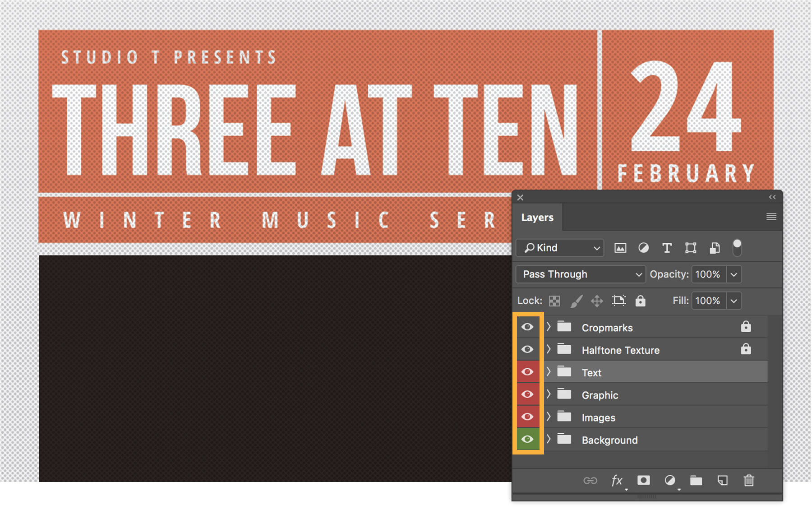
Task: Turn layer filtering on or off switch
Action: [737, 247]
